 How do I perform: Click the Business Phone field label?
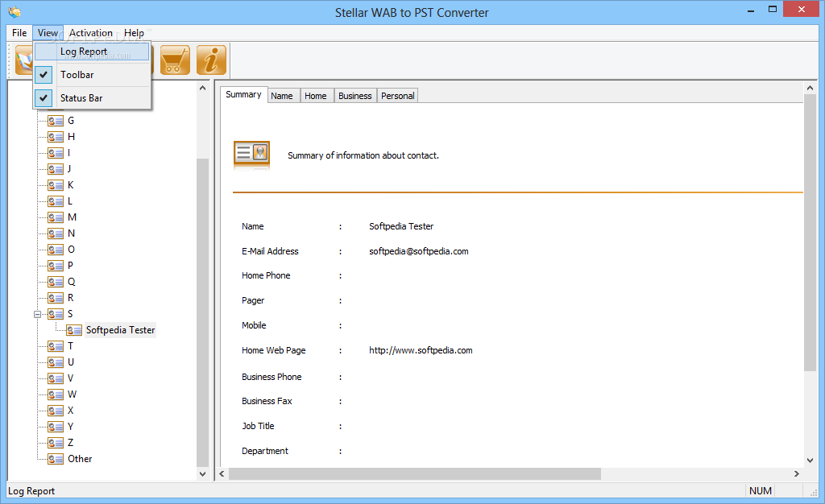[272, 377]
